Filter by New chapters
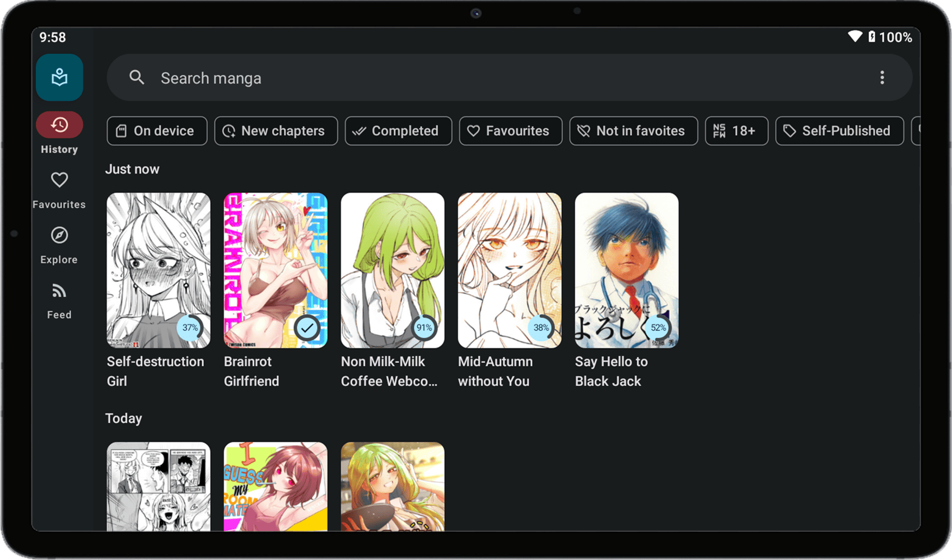The image size is (952, 560). (276, 130)
